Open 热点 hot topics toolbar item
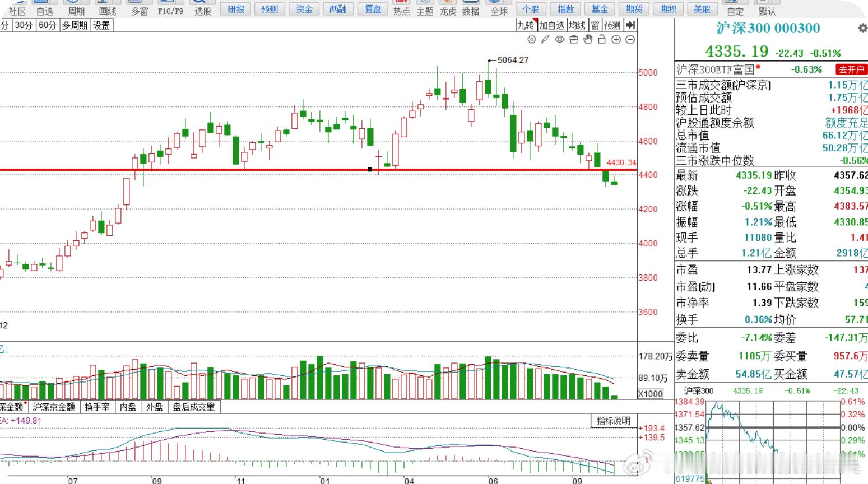This screenshot has height=484, width=868. 401,7
